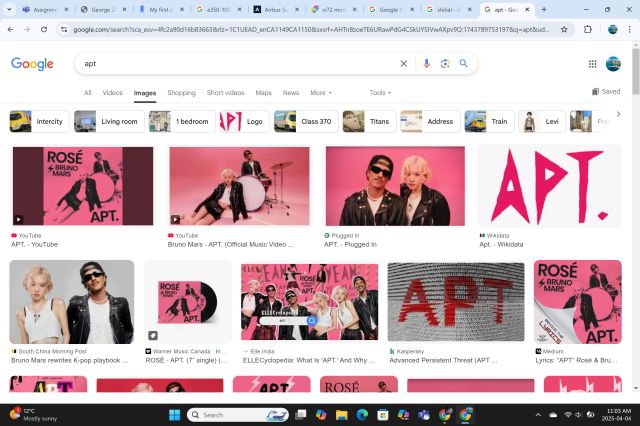Open the Wikidata APT. logo image
The width and height of the screenshot is (640, 426).
(x=550, y=186)
